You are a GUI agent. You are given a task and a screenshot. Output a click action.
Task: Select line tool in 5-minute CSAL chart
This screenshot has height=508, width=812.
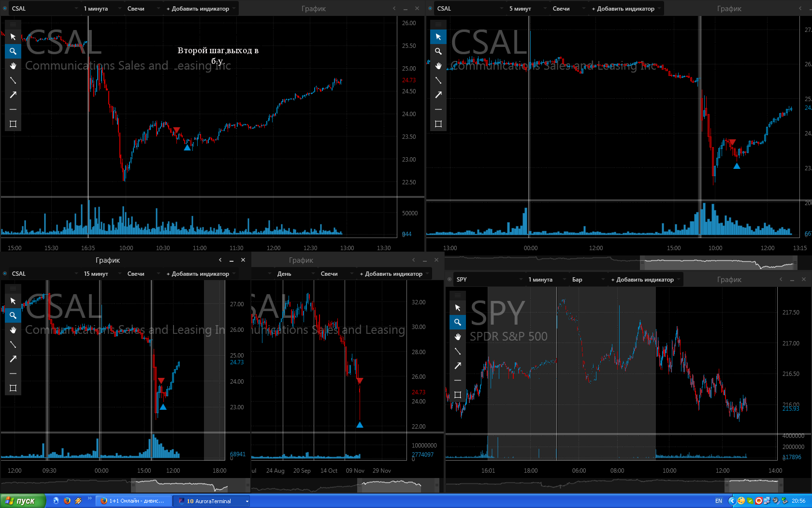tap(438, 80)
